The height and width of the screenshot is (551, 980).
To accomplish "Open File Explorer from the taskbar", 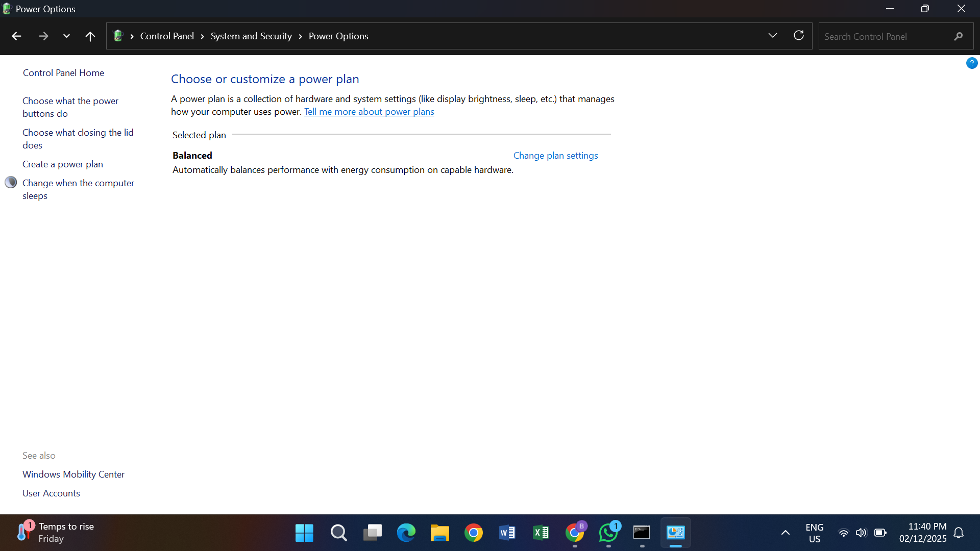I will 439,532.
